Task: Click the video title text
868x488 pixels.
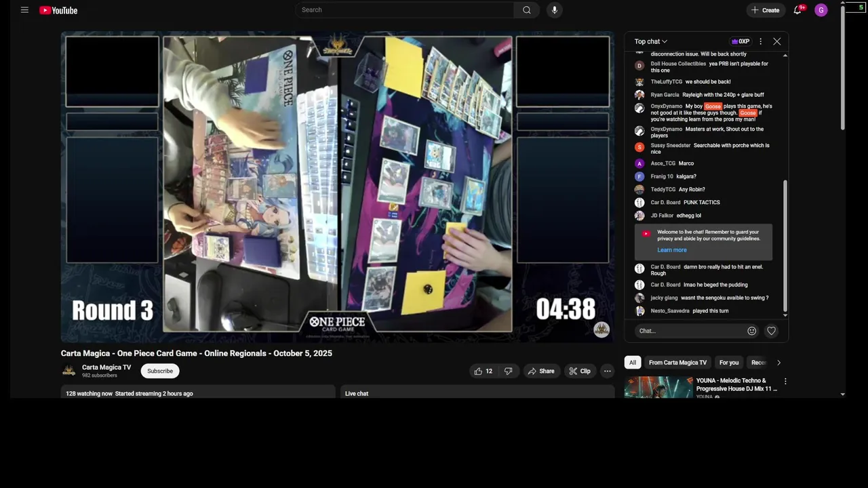Action: pos(197,353)
